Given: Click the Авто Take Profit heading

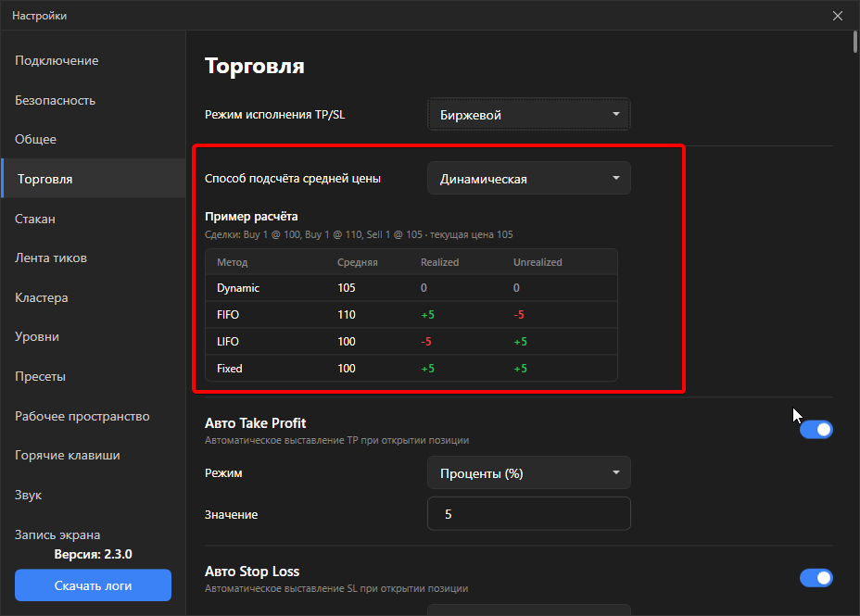Looking at the screenshot, I should [x=256, y=423].
